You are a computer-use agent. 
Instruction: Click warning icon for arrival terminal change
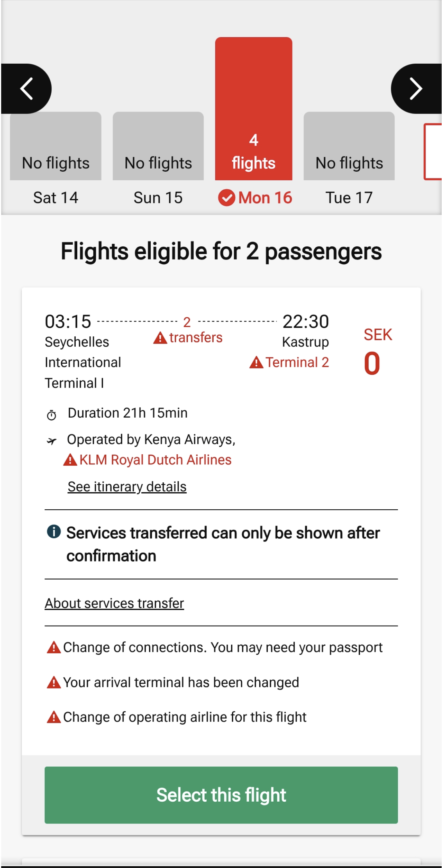tap(53, 683)
